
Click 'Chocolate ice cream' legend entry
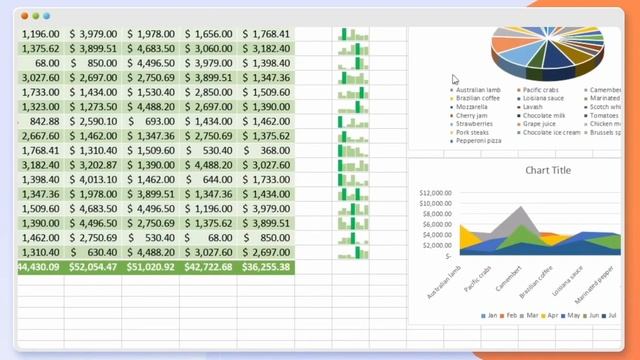point(549,132)
